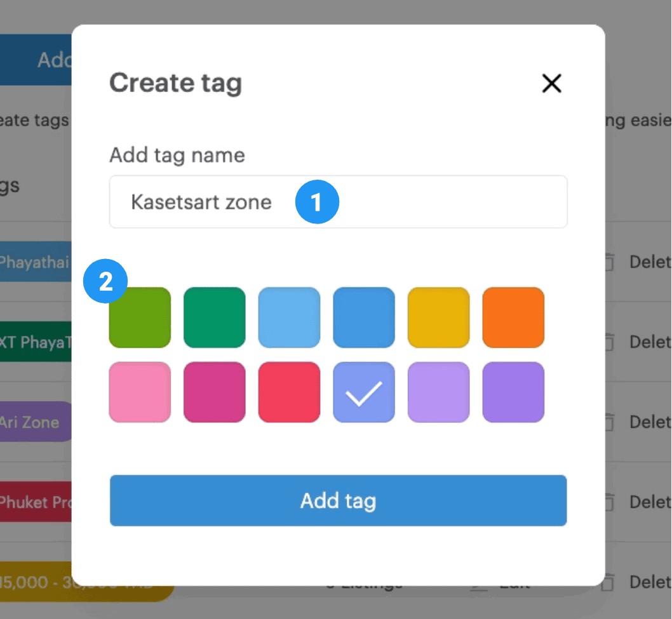
Task: Click the checkmark on the selected periwinkle color
Action: (x=363, y=392)
